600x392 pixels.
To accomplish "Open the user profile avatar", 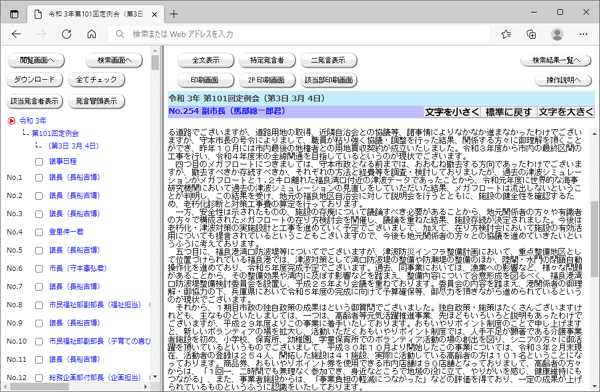I will (557, 34).
